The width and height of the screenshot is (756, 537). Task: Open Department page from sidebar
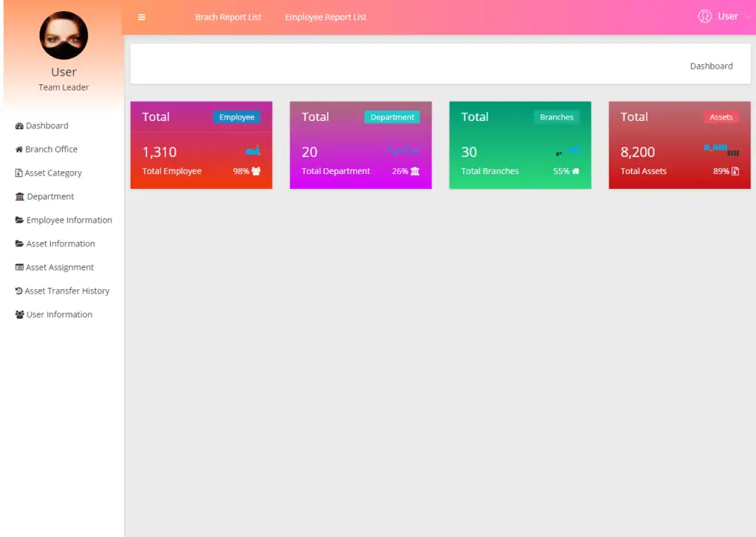(x=50, y=196)
